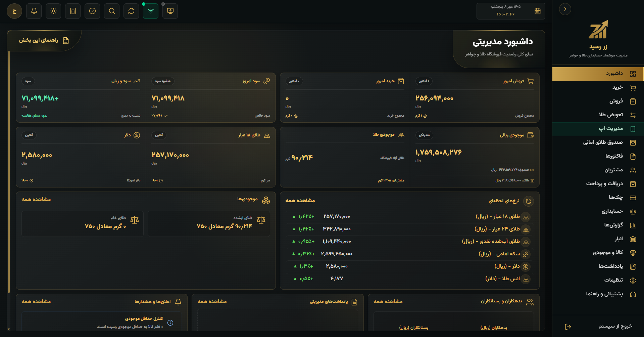Screen dimensions: 644x337
Task: Click مشاهده همه in یادداشت‌های مدیریتی panel
Action: pyautogui.click(x=212, y=302)
